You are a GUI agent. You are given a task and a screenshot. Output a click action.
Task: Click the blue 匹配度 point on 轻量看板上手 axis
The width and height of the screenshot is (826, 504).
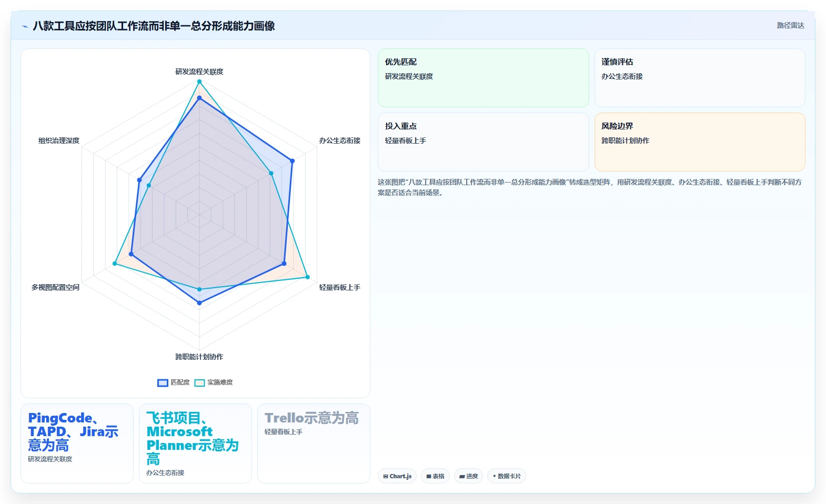(x=284, y=264)
